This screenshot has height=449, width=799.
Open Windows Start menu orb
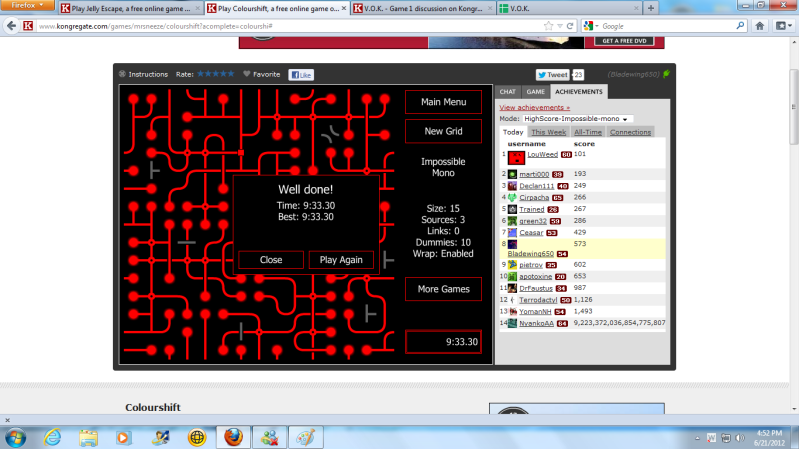click(x=15, y=438)
